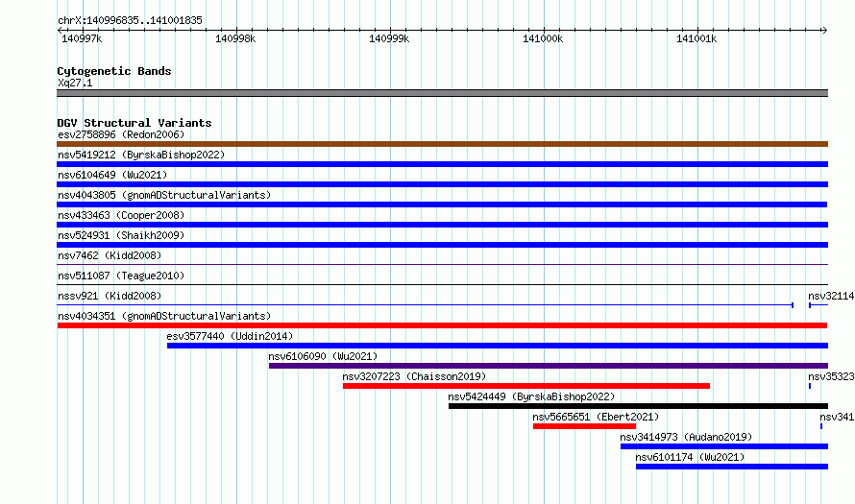Open the nssv921 (Kidd2008) label
This screenshot has width=855, height=504.
(x=110, y=296)
